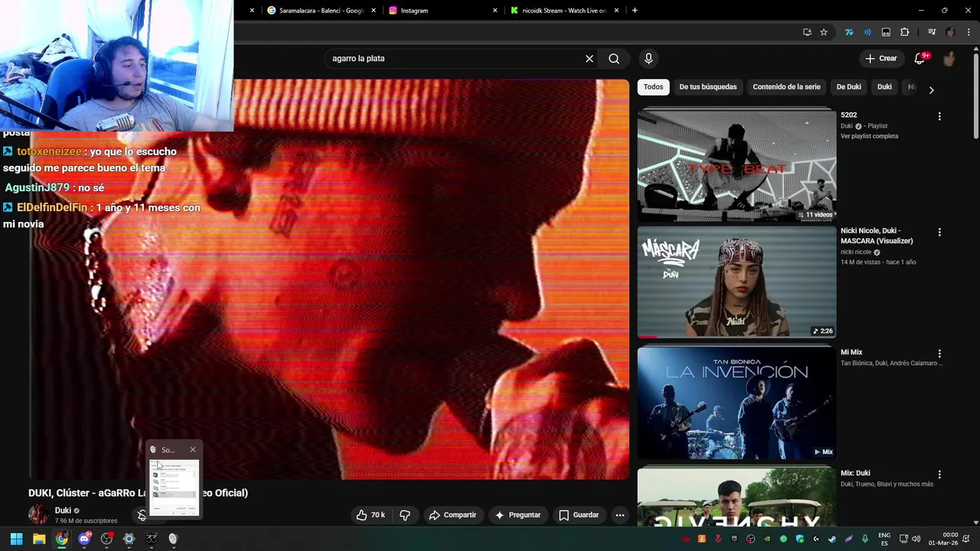Click the nicki nicole channel name
The width and height of the screenshot is (980, 551).
point(856,252)
